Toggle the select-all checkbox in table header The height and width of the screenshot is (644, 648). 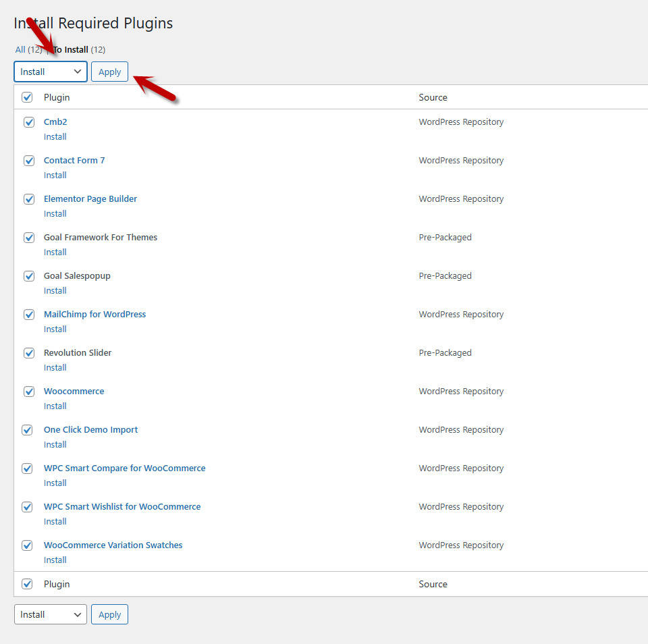27,97
